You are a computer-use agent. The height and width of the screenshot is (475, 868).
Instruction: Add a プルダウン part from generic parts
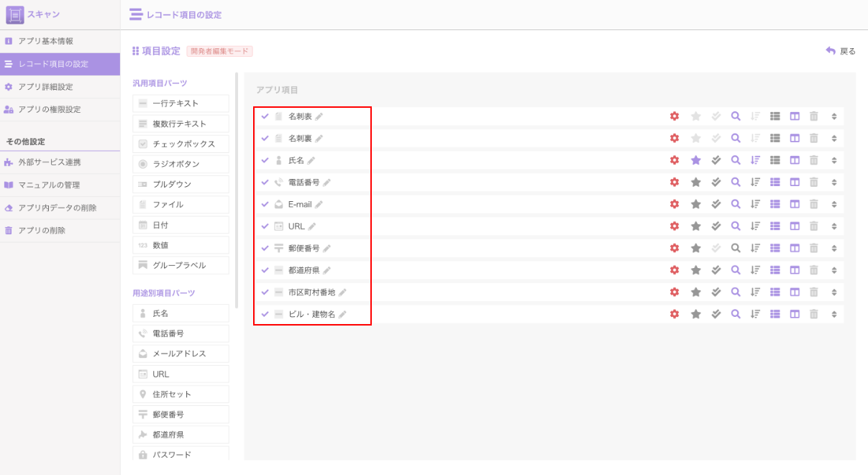(181, 185)
